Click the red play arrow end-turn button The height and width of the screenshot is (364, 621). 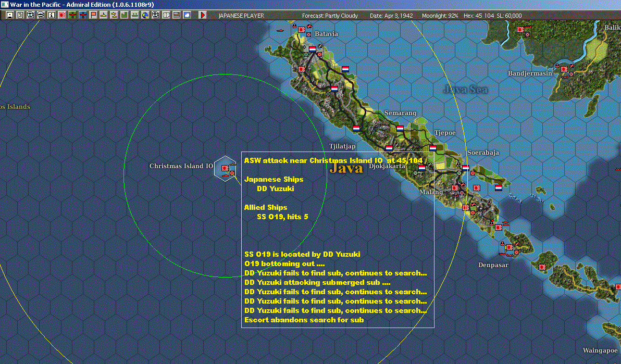[x=202, y=15]
